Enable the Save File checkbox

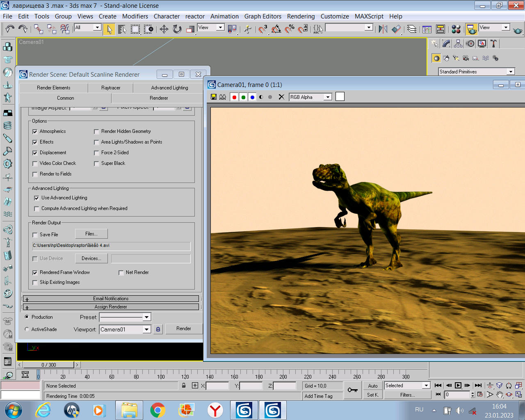coord(35,235)
